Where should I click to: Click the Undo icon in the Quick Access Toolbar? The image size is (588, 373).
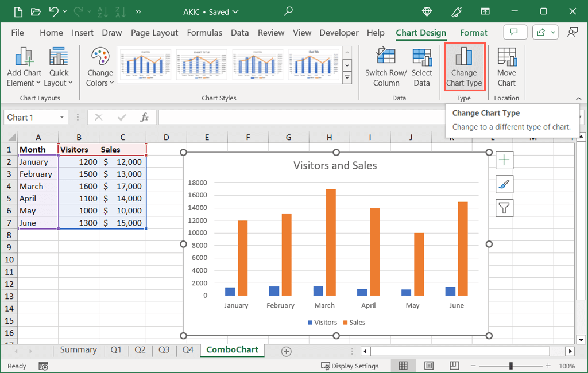(53, 11)
